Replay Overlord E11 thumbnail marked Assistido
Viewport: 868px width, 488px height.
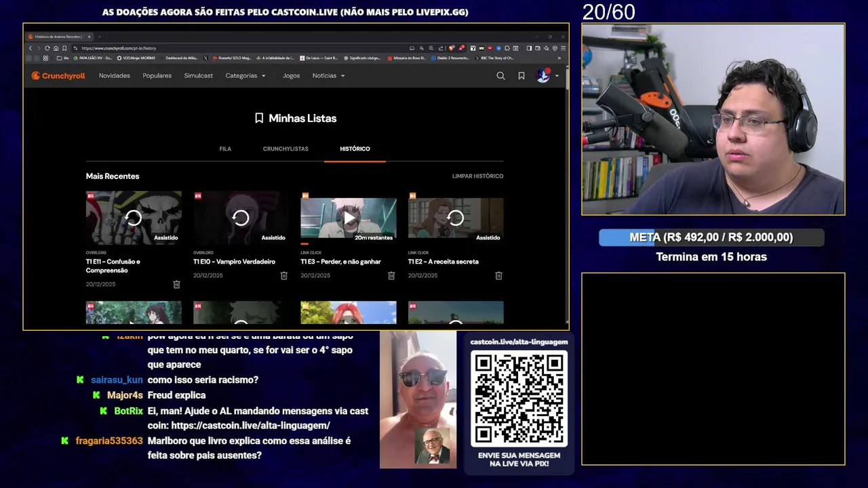(x=134, y=218)
